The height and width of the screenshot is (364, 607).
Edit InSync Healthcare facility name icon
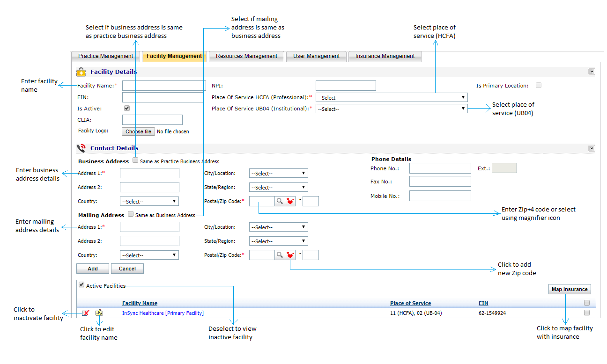point(99,313)
